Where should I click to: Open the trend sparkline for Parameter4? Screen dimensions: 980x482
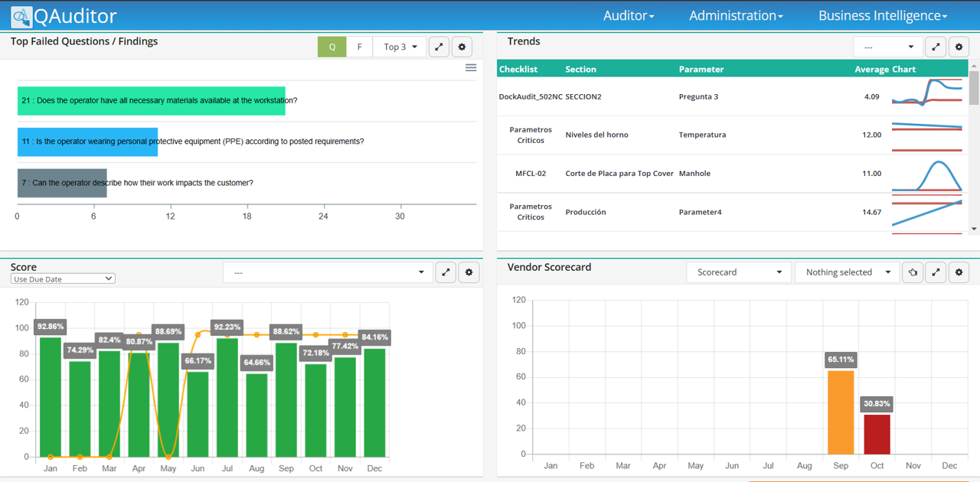[927, 214]
